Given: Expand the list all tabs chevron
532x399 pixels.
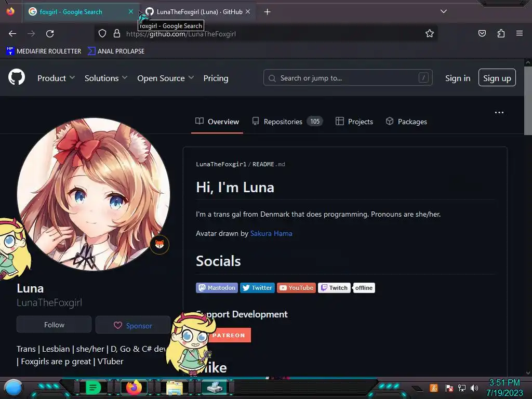Looking at the screenshot, I should click(444, 11).
